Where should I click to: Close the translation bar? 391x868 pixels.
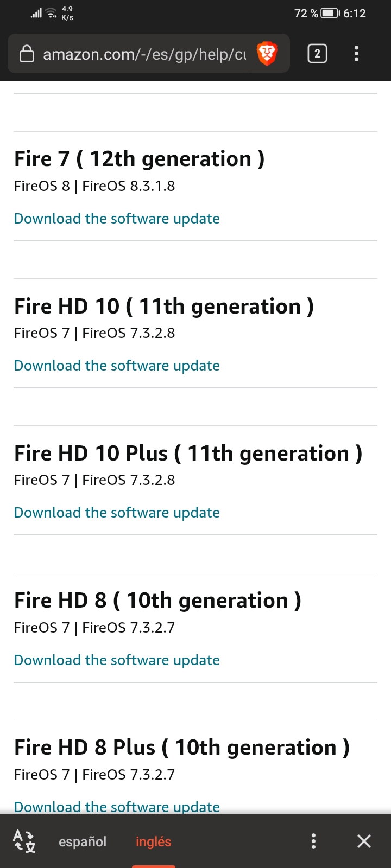[364, 841]
